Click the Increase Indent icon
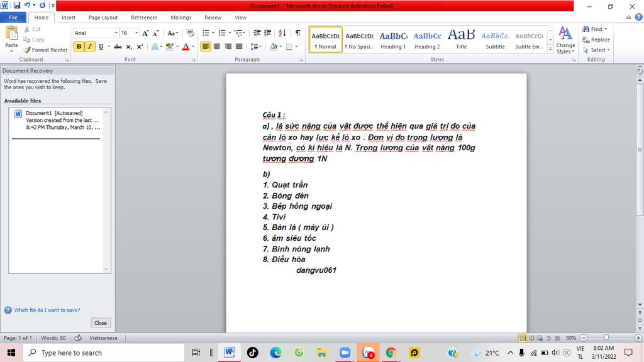This screenshot has height=362, width=644. click(267, 33)
